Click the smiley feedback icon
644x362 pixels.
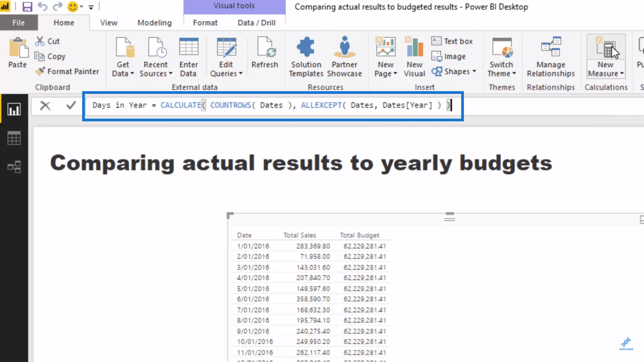(72, 7)
